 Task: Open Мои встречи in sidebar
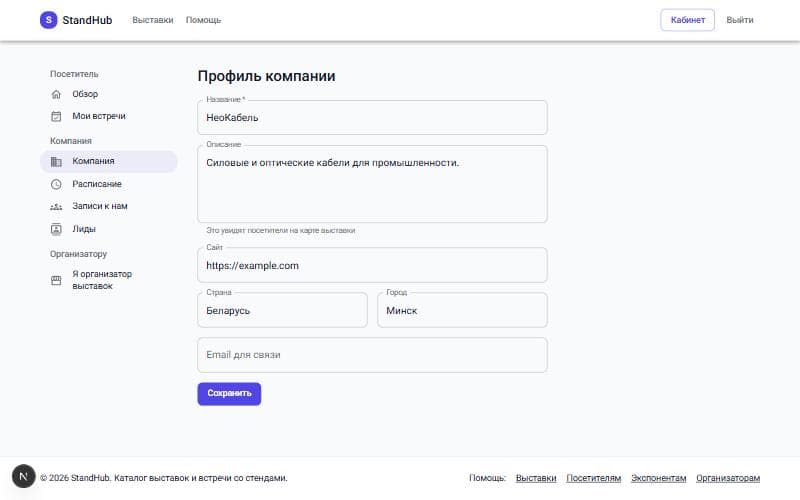tap(109, 116)
